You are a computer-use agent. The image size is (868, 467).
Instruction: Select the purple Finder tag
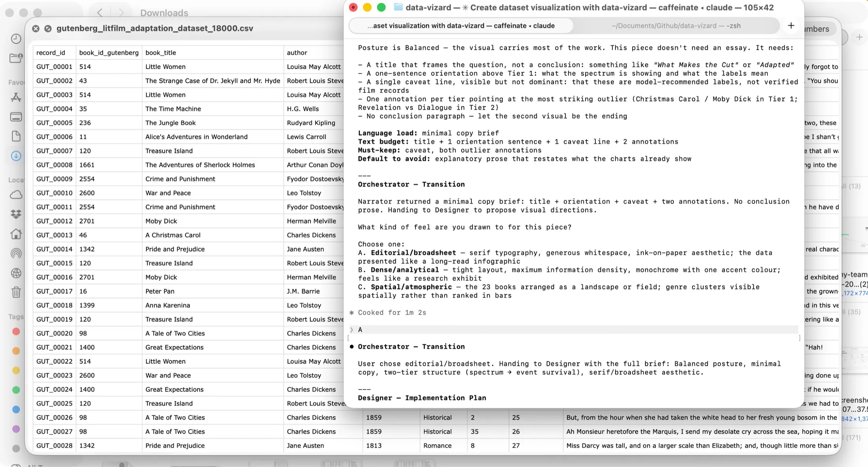click(x=16, y=429)
